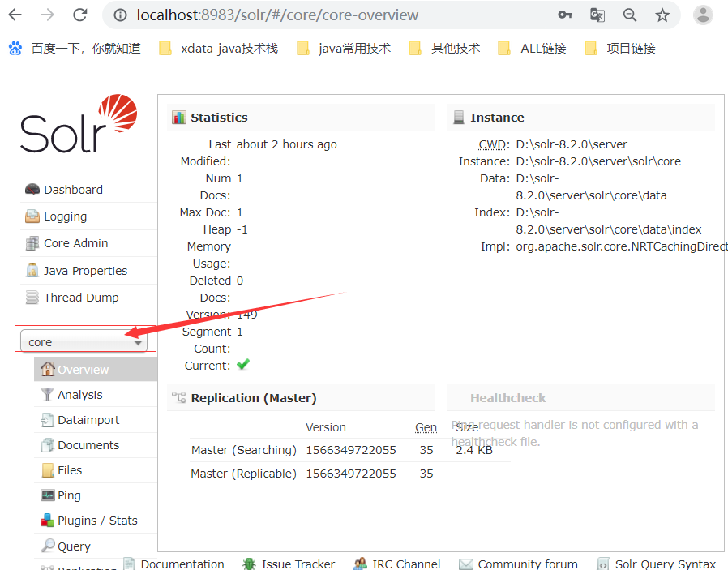This screenshot has height=570, width=728.
Task: Open Plugins / Stats page
Action: [96, 521]
